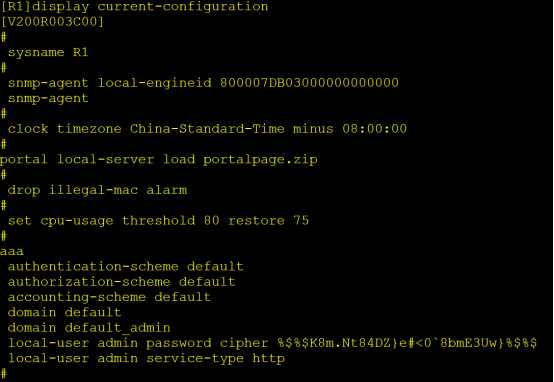The height and width of the screenshot is (382, 554).
Task: Click the aaa section header
Action: [12, 252]
